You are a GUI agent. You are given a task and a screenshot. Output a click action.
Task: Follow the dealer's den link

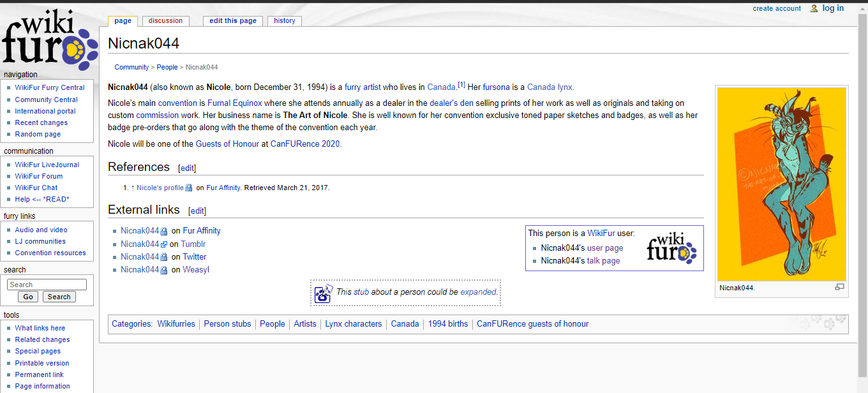tap(451, 103)
